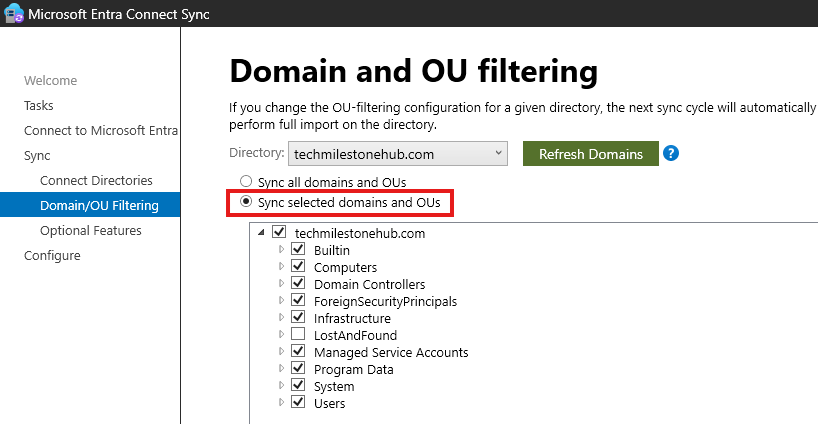818x424 pixels.
Task: Select the techmilestonehub.com tree root label
Action: tap(360, 233)
